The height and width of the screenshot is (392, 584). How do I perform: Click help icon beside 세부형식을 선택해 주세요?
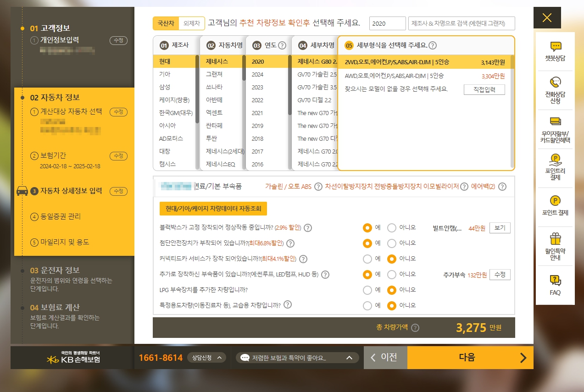[x=433, y=45]
